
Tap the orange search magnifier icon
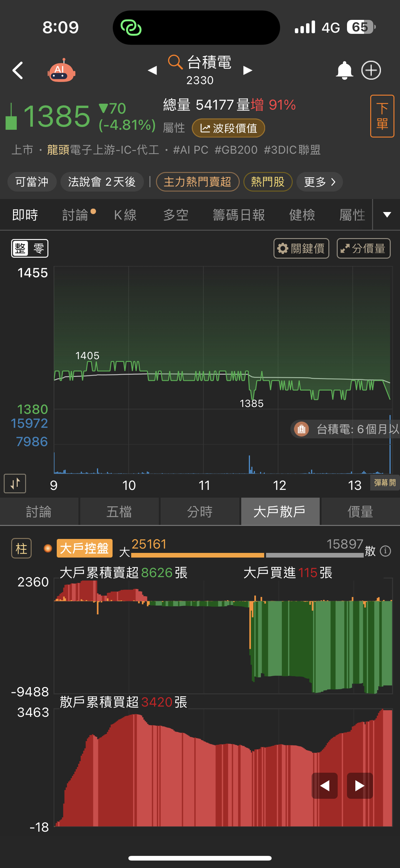click(x=175, y=62)
